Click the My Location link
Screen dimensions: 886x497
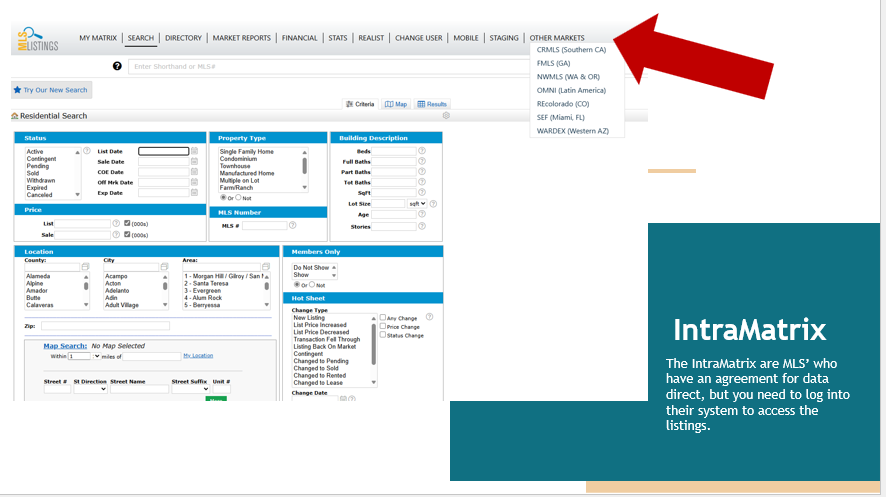(x=198, y=356)
